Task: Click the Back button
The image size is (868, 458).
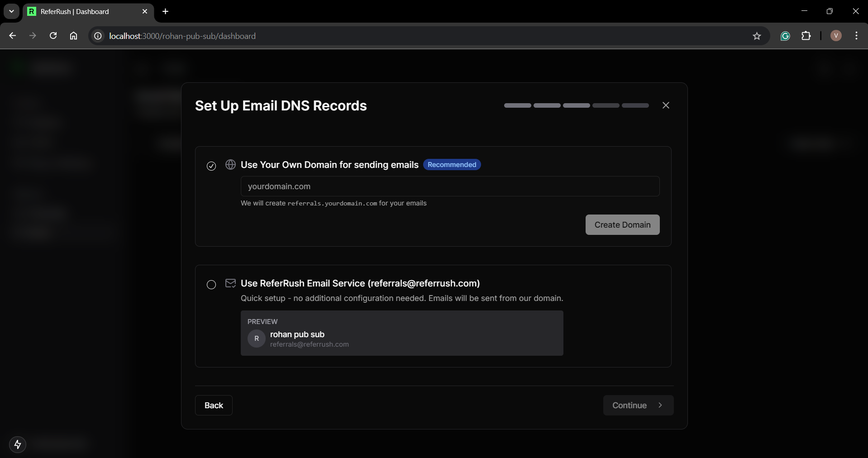Action: pos(214,406)
